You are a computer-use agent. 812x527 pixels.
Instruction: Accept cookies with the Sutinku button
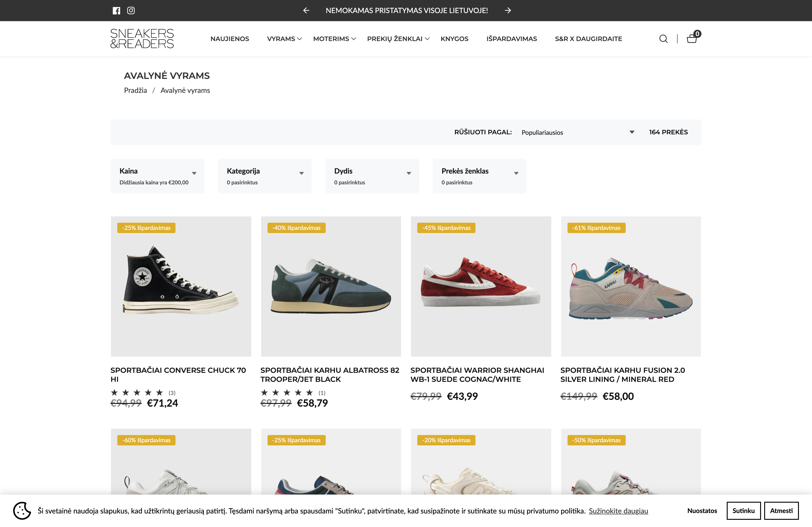(x=744, y=510)
